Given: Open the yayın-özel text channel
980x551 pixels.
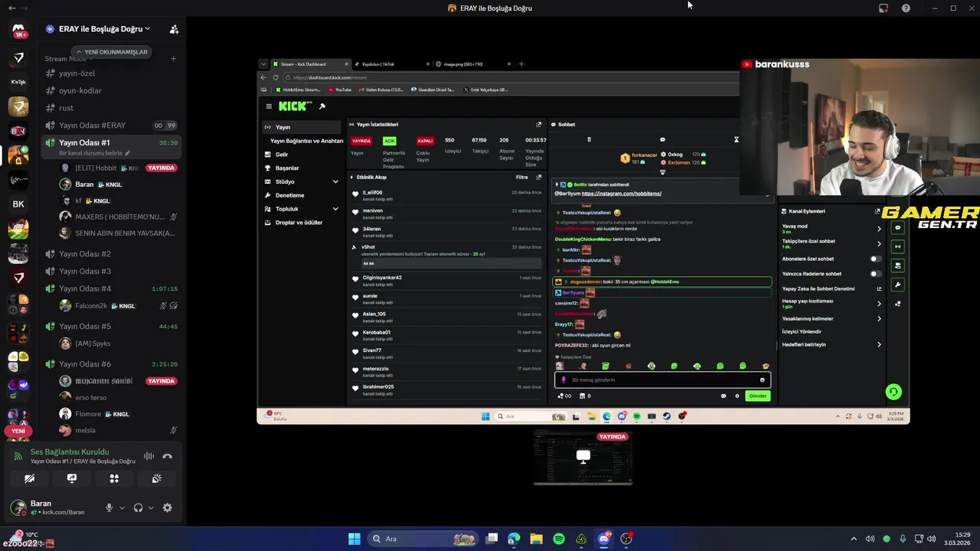Looking at the screenshot, I should 111,73.
